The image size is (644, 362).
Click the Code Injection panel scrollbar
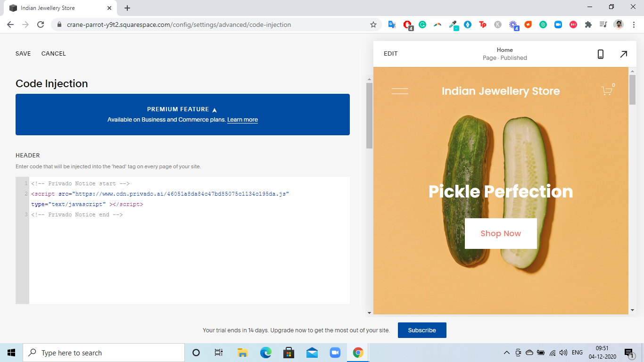click(x=369, y=115)
